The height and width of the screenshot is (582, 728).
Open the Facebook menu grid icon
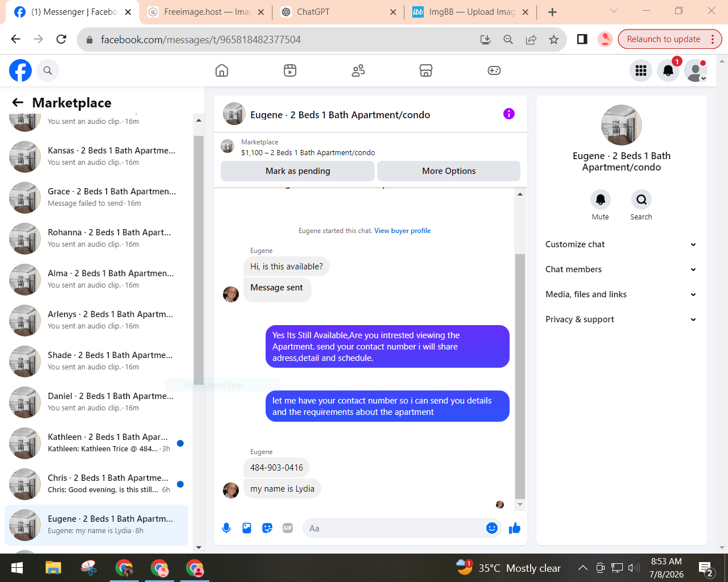641,70
